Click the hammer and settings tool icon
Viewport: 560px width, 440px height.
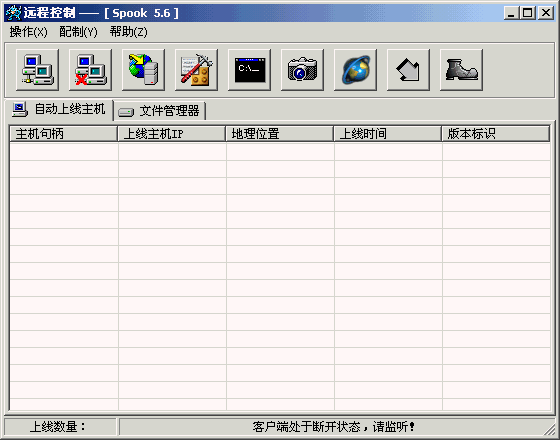pos(196,70)
